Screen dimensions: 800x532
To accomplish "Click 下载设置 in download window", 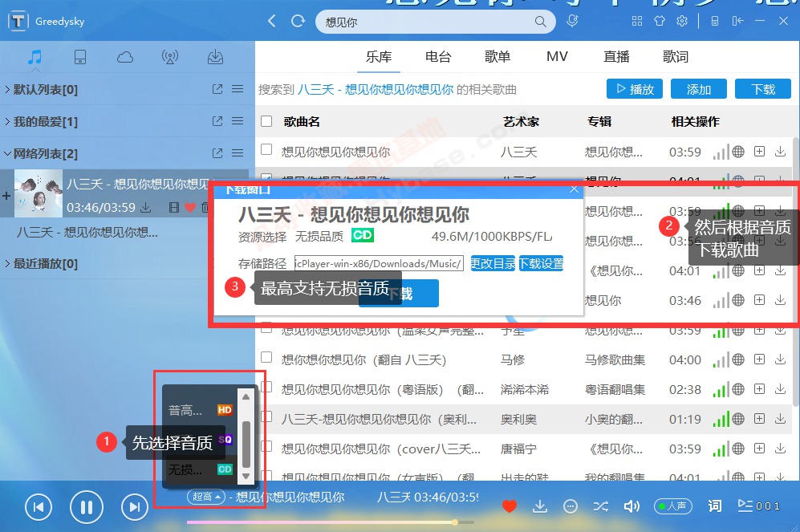I will [541, 263].
